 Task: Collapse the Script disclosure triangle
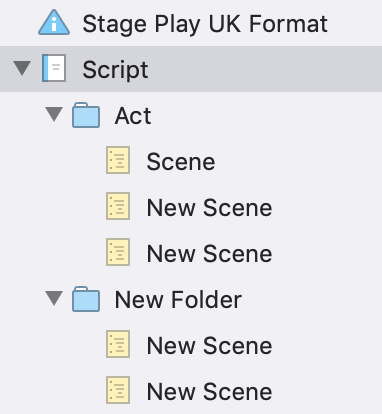coord(22,68)
